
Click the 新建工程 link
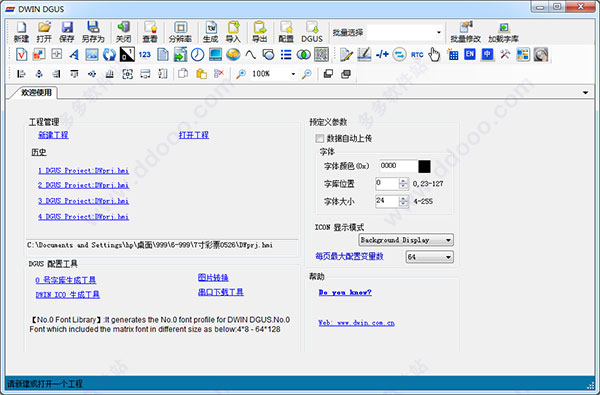(53, 135)
